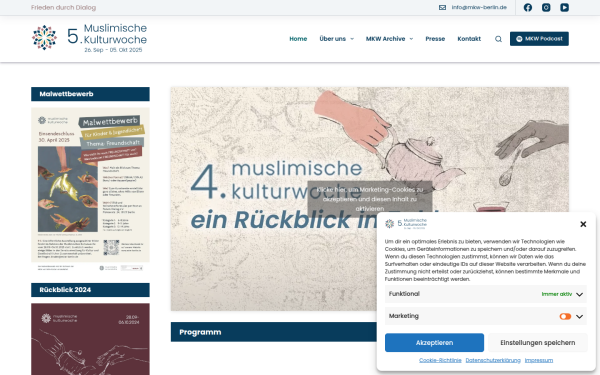Viewport: 600px width, 375px height.
Task: Open the Instagram profile icon
Action: (546, 7)
